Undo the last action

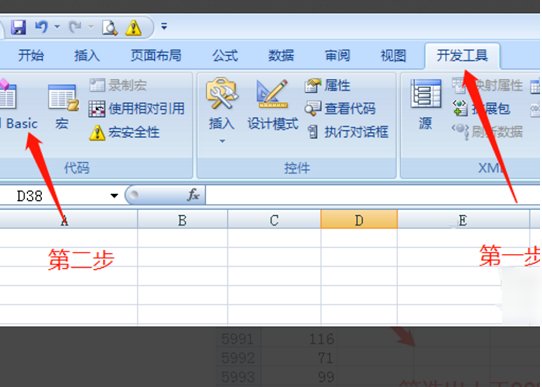coord(42,27)
